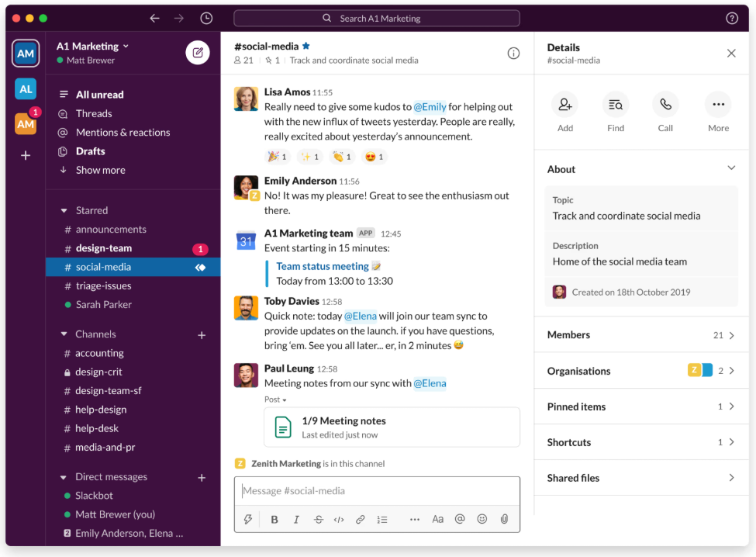756x557 pixels.
Task: Expand the Shortcuts row in Details
Action: 641,442
